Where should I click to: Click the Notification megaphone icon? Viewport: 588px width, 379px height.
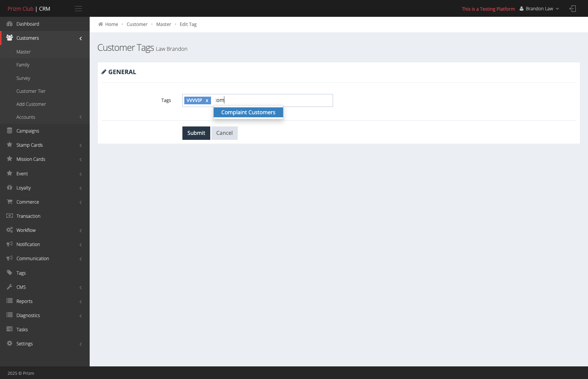pos(10,244)
